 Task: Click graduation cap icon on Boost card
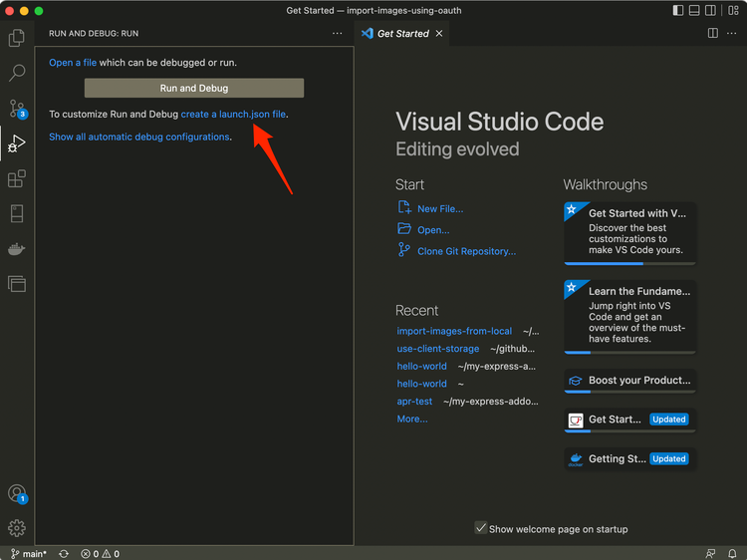pyautogui.click(x=576, y=381)
